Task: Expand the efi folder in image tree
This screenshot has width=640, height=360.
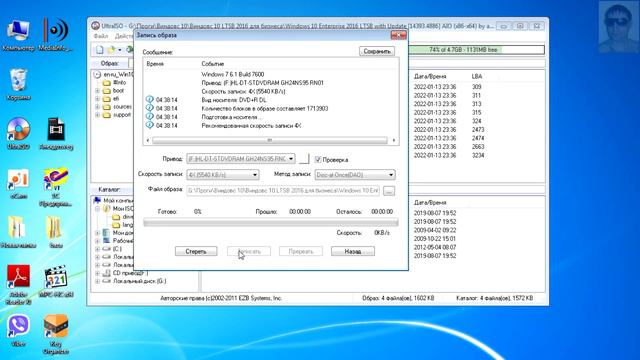Action: click(98, 99)
